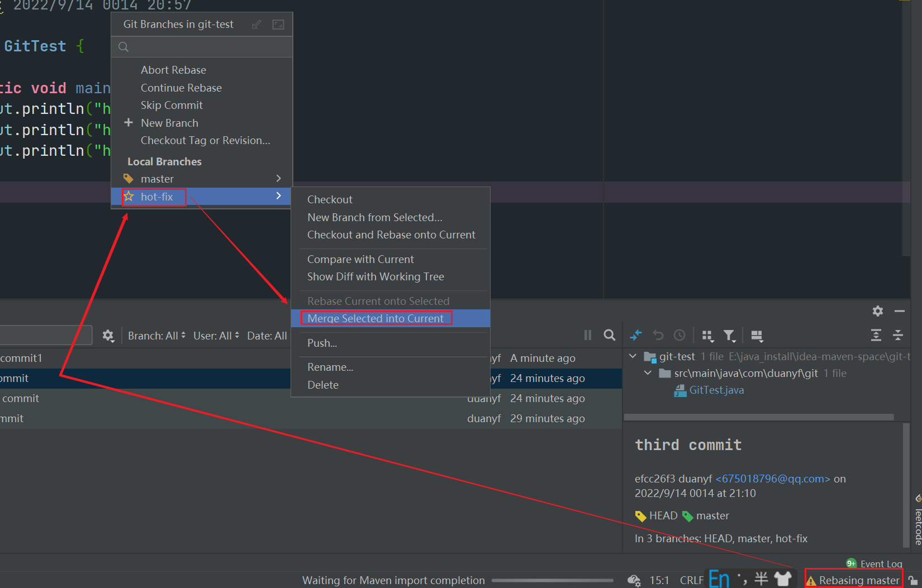The height and width of the screenshot is (588, 922).
Task: Select Push... in branch submenu
Action: point(322,343)
